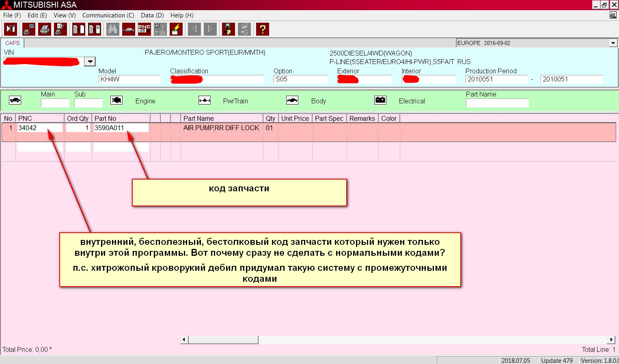Image resolution: width=619 pixels, height=364 pixels.
Task: Click the print-to-screen printer icon
Action: coord(29,29)
